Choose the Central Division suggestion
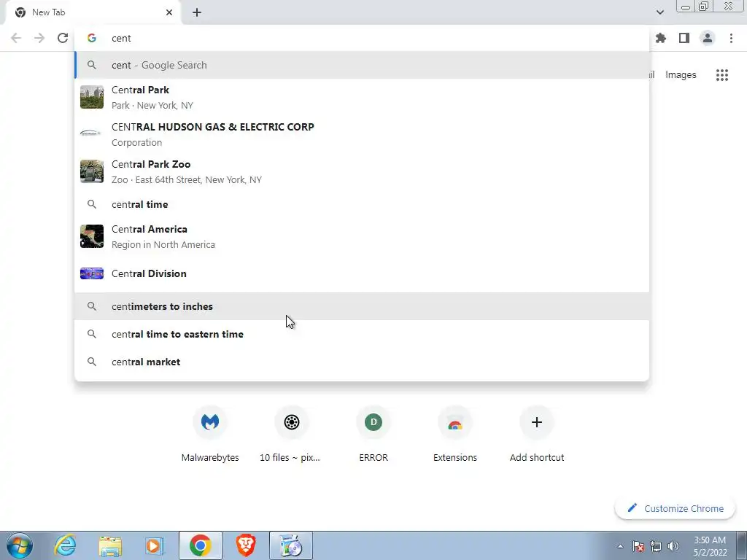The height and width of the screenshot is (560, 747). pos(362,273)
